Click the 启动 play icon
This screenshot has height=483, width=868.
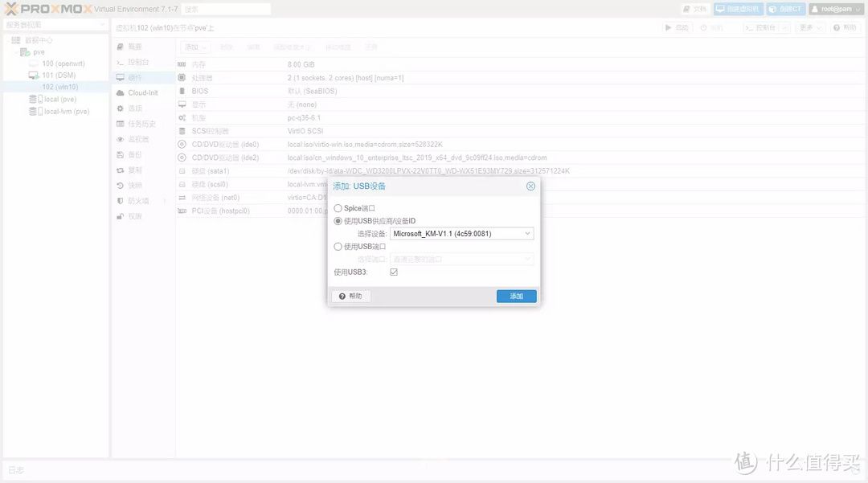(x=669, y=27)
